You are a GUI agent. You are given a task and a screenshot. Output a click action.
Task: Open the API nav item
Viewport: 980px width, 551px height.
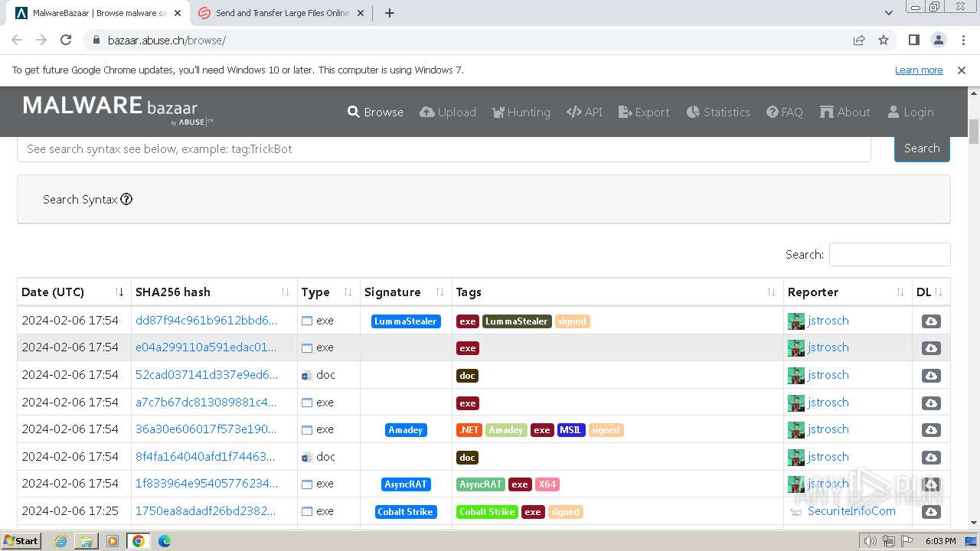click(x=584, y=112)
